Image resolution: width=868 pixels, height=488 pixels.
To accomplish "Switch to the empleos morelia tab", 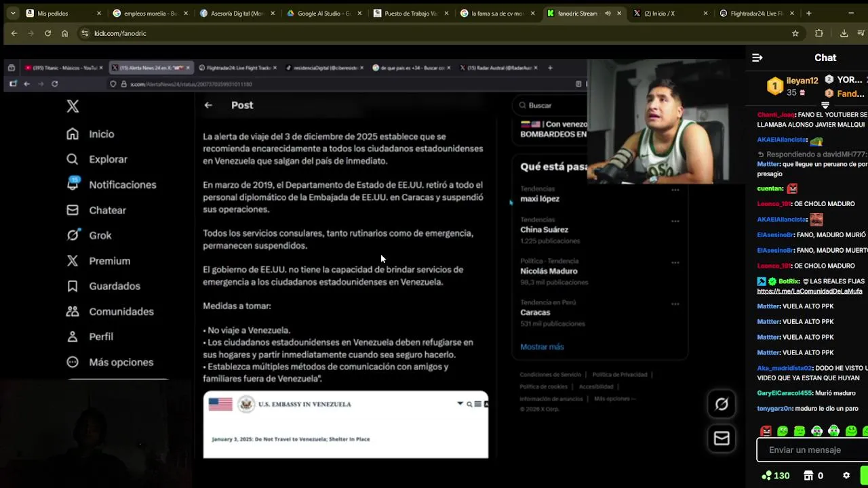I will coord(149,13).
